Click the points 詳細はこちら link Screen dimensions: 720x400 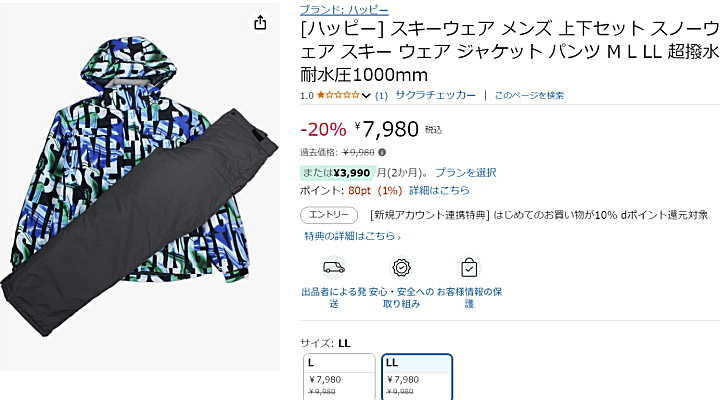(439, 190)
